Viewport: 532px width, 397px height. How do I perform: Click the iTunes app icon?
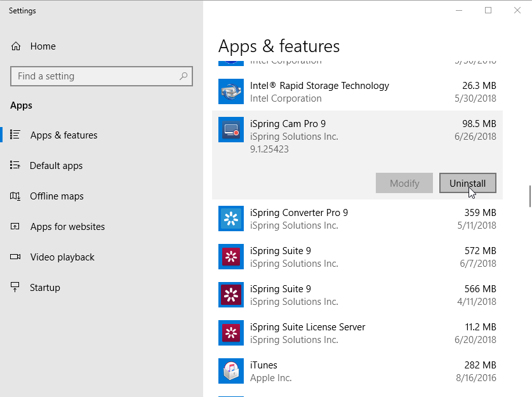pyautogui.click(x=230, y=371)
